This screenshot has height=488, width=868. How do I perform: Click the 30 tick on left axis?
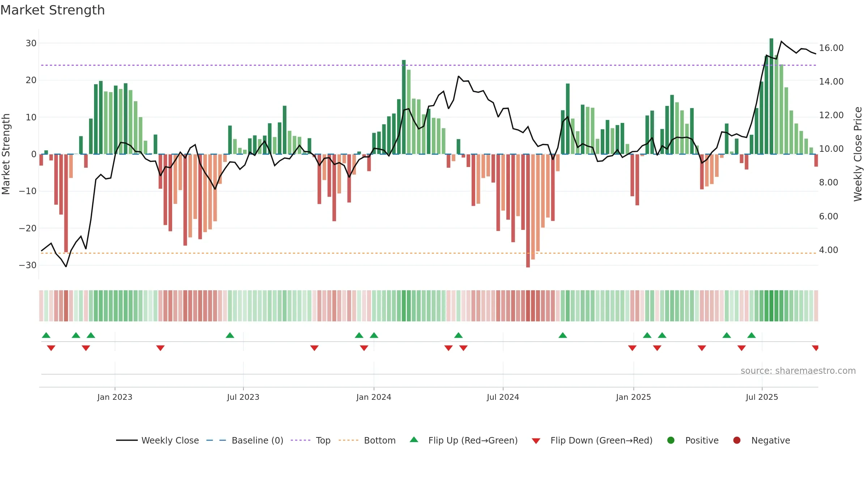[x=31, y=43]
